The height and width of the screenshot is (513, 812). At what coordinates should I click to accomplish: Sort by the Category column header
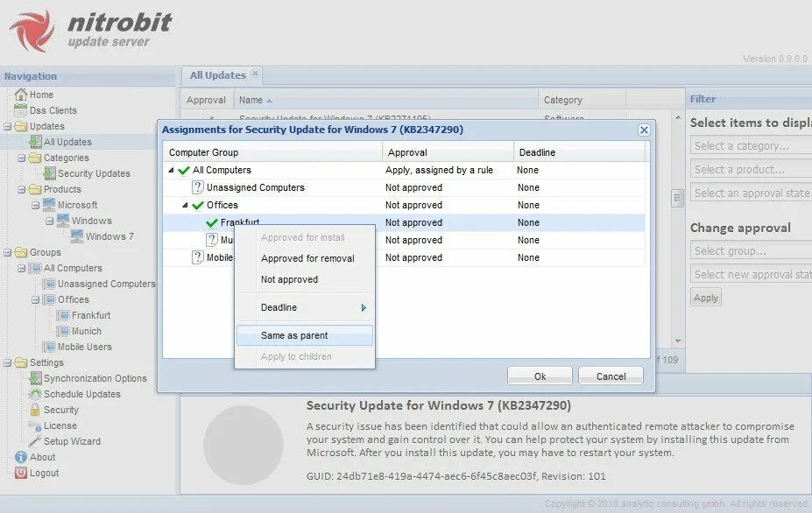pyautogui.click(x=583, y=100)
